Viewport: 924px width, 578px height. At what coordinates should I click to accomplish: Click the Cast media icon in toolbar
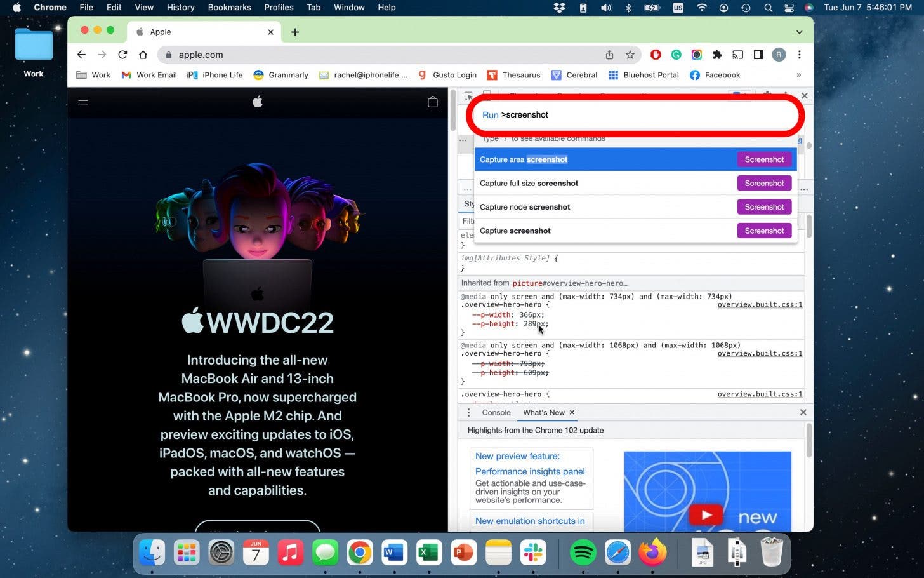coord(737,55)
